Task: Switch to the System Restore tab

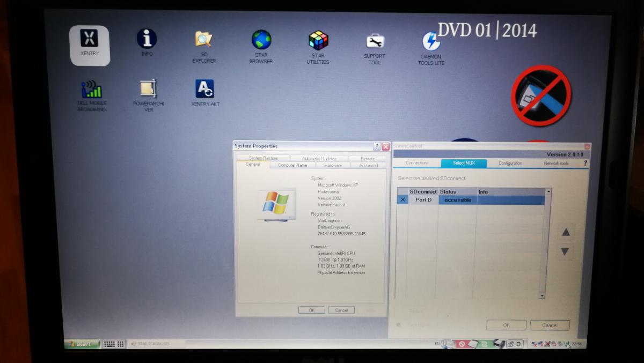Action: pyautogui.click(x=263, y=158)
